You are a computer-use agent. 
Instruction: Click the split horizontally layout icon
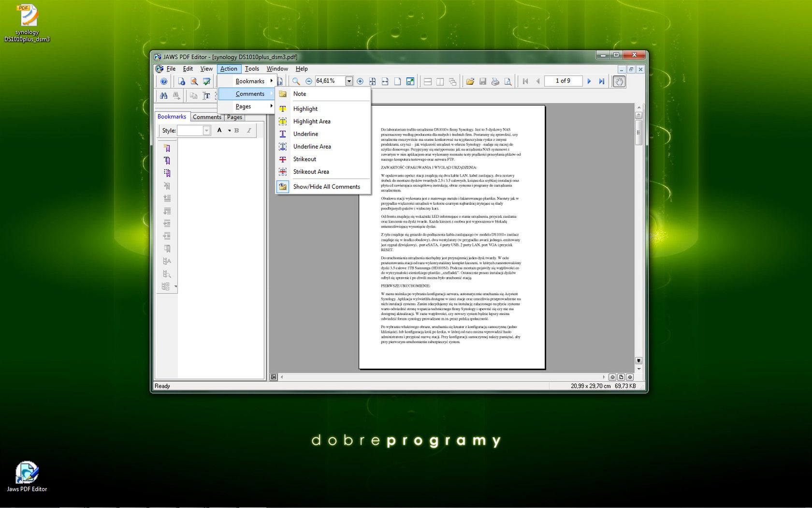(427, 81)
